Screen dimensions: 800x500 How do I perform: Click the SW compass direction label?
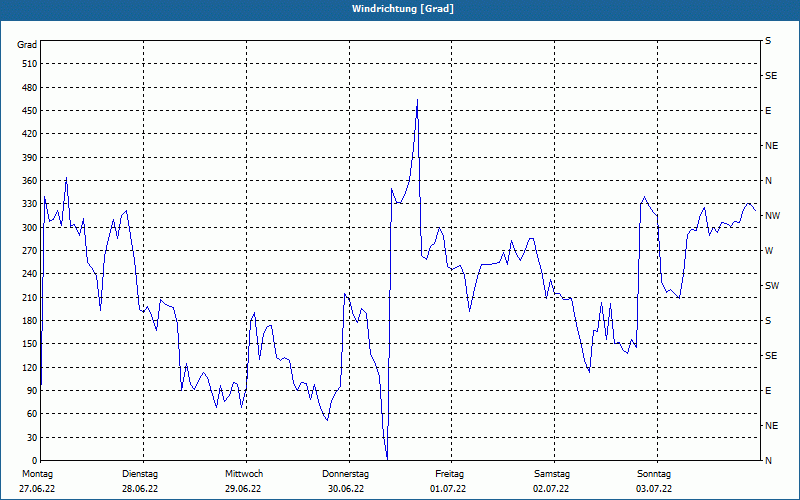[x=772, y=286]
